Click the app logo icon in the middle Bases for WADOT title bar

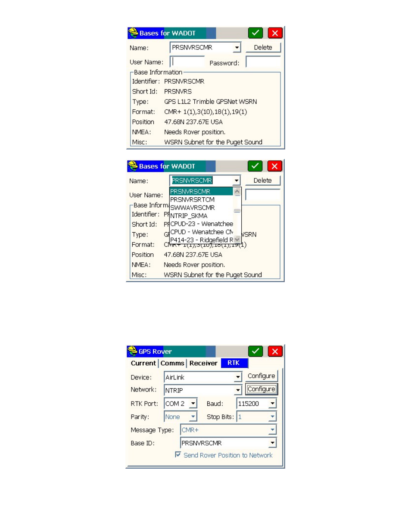[133, 166]
